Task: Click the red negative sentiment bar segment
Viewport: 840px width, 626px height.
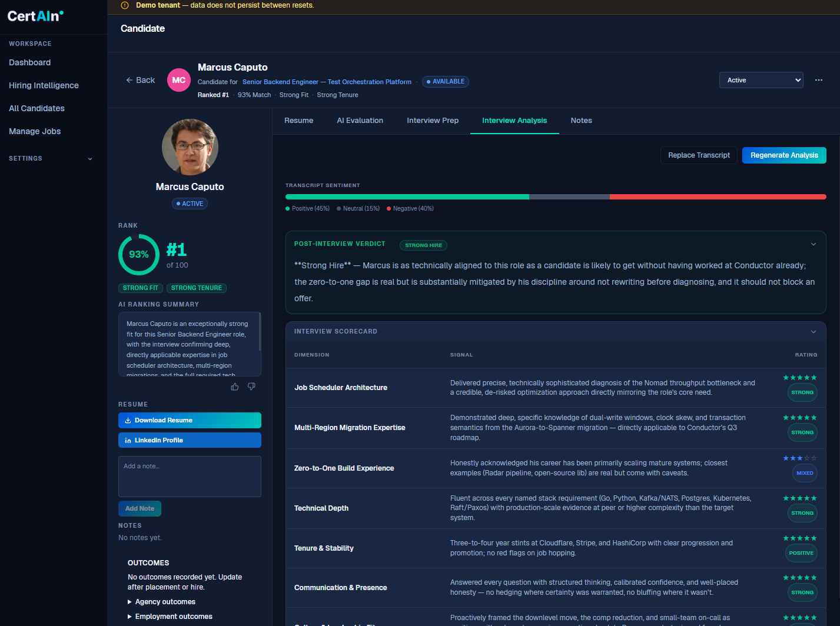Action: pyautogui.click(x=718, y=197)
